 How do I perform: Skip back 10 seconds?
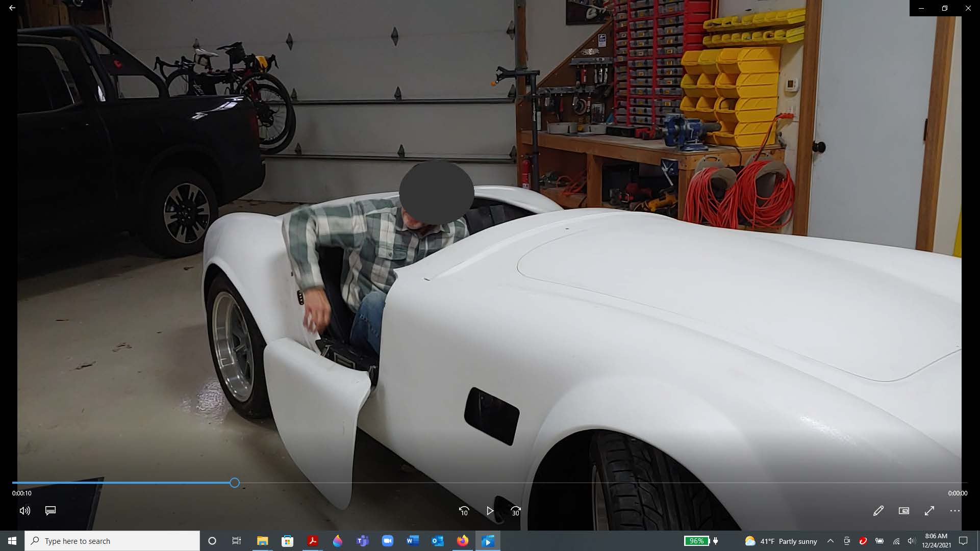click(464, 511)
